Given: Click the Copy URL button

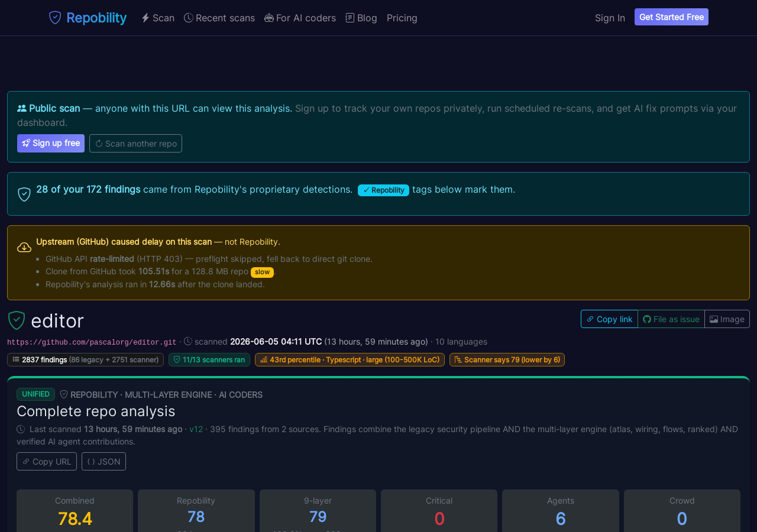Looking at the screenshot, I should [x=47, y=462].
